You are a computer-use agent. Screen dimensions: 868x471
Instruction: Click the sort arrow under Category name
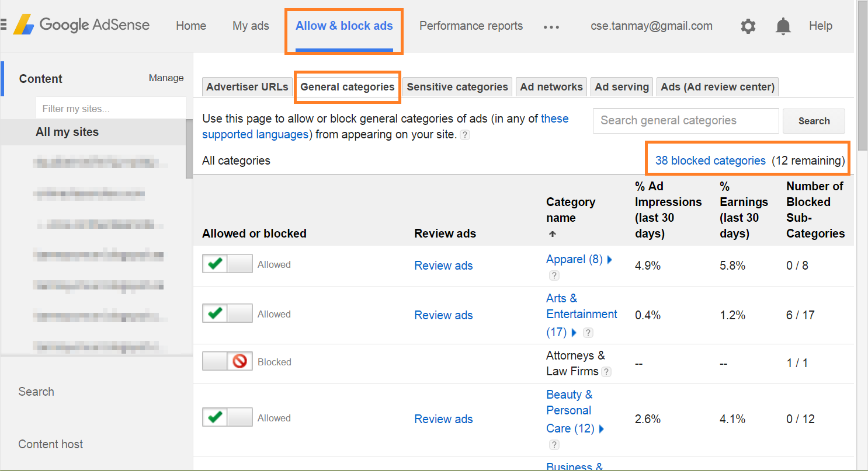tap(552, 234)
